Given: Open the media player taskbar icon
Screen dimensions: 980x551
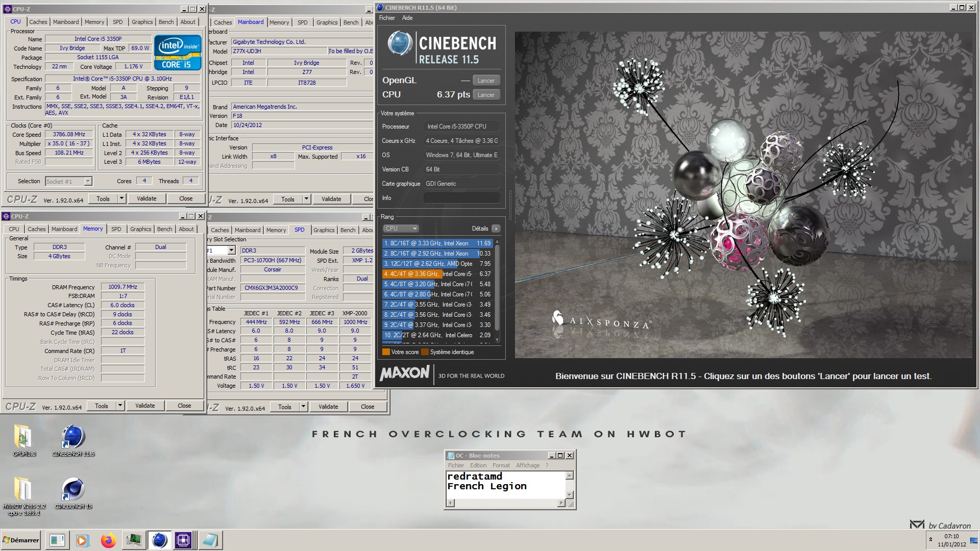Looking at the screenshot, I should pyautogui.click(x=82, y=540).
